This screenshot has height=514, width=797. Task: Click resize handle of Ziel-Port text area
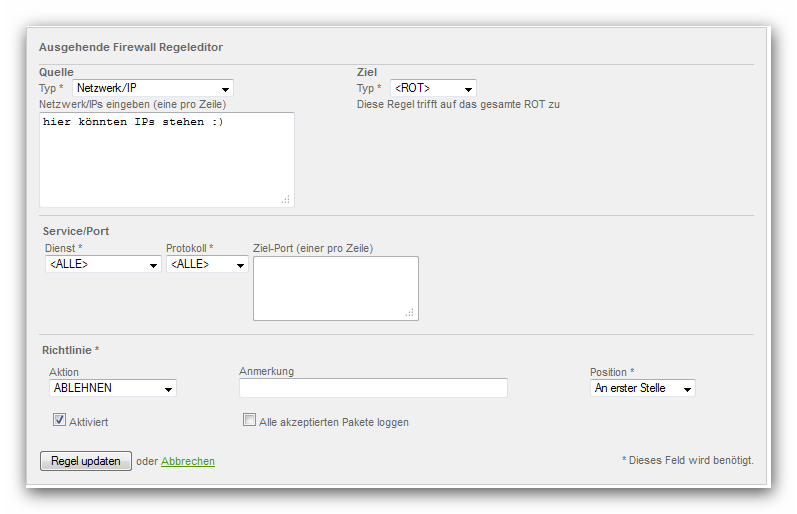coord(409,313)
